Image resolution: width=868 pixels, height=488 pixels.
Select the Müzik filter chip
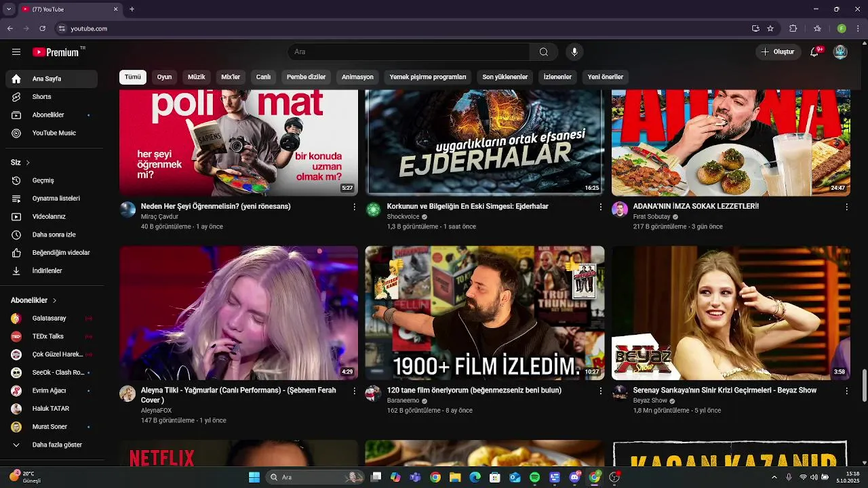tap(197, 77)
